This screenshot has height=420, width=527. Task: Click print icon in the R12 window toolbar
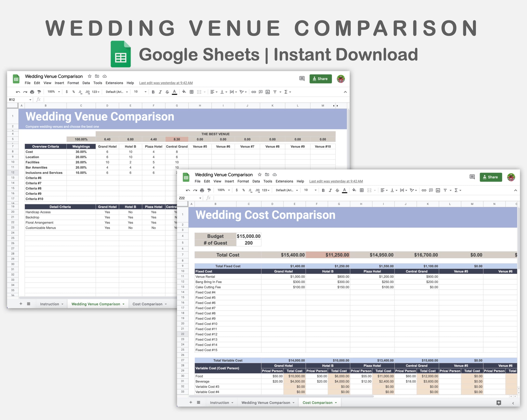tap(32, 92)
